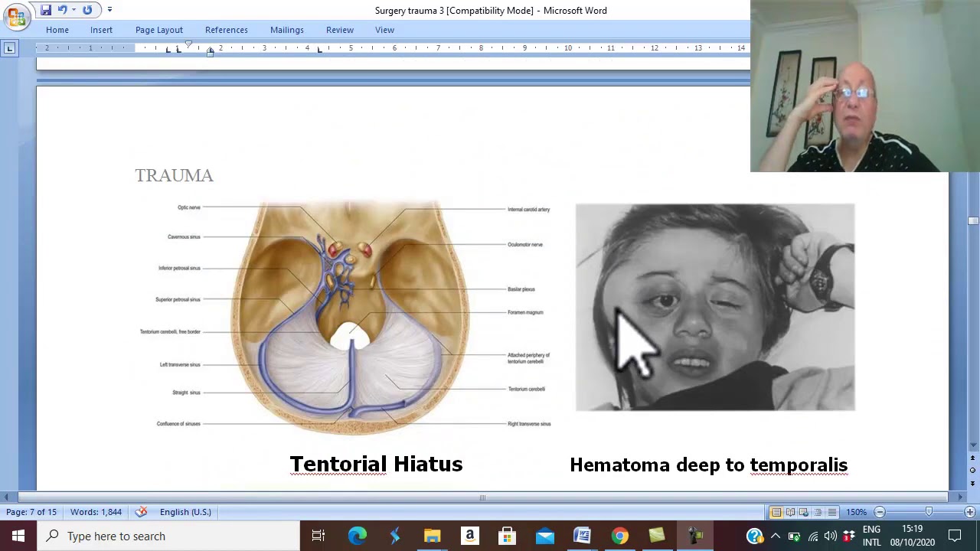Image resolution: width=980 pixels, height=551 pixels.
Task: Click the volume speaker tray icon
Action: coord(831,536)
